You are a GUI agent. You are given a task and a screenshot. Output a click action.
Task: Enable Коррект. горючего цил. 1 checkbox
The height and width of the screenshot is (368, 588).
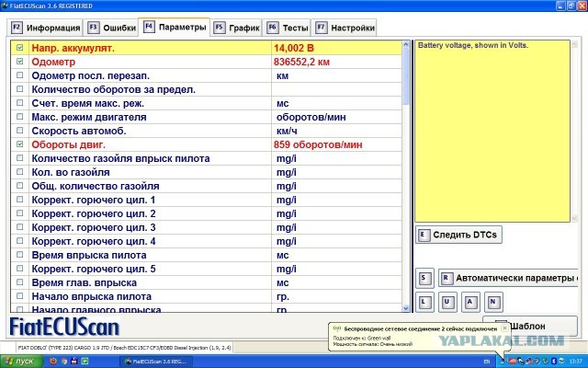point(20,200)
